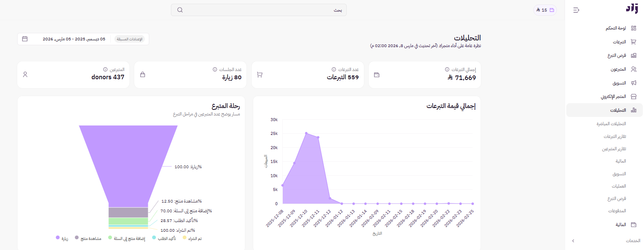Viewport: 644px width, 250px height.
Task: Click the gray مشاهدة منتج funnel segment
Action: (x=128, y=212)
